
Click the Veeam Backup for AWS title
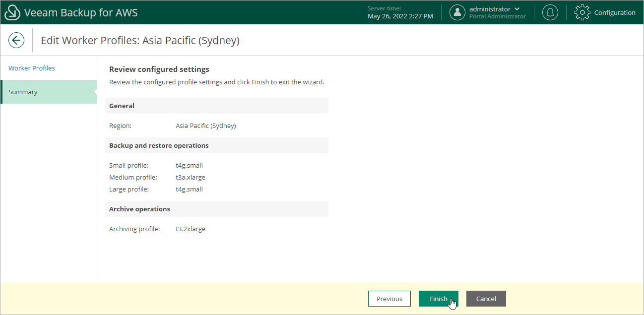pos(81,12)
